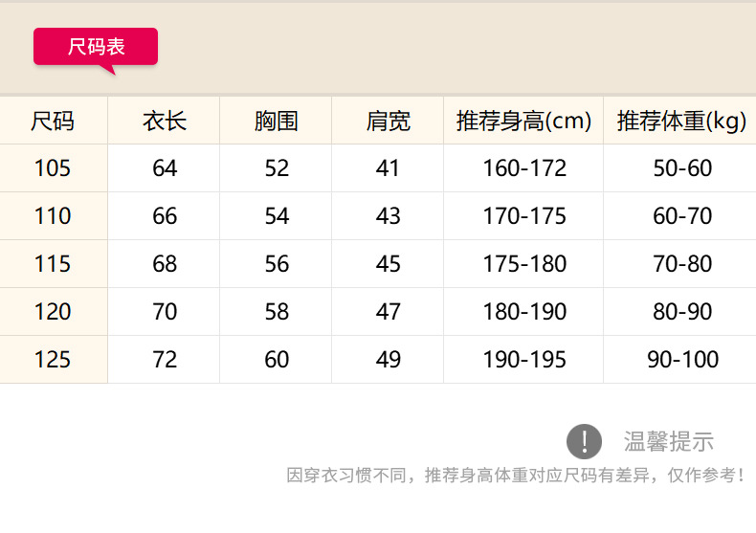
Task: Select size 105 row cell
Action: click(x=53, y=168)
